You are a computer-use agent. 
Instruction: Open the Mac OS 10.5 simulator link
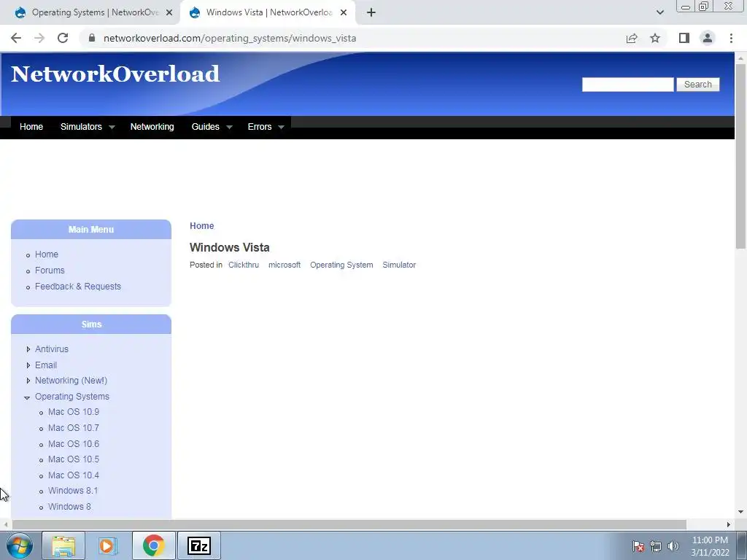[74, 459]
